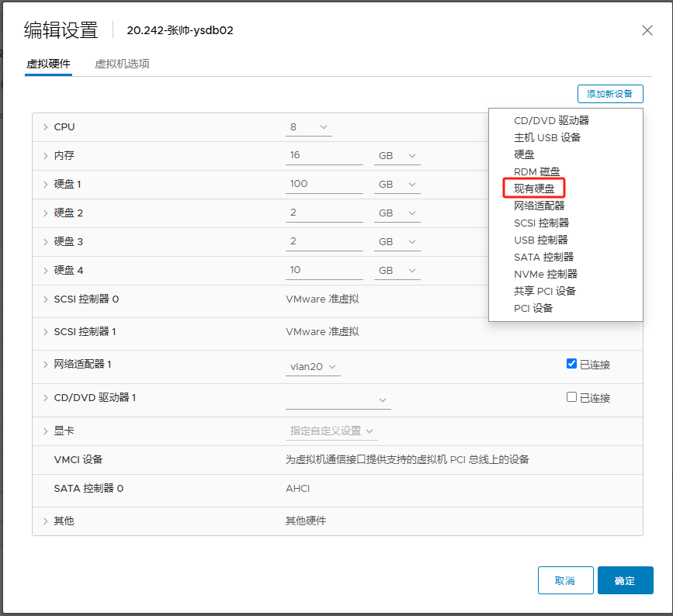Expand SCSI 控制器 0 details
This screenshot has height=616, width=673.
pos(46,299)
